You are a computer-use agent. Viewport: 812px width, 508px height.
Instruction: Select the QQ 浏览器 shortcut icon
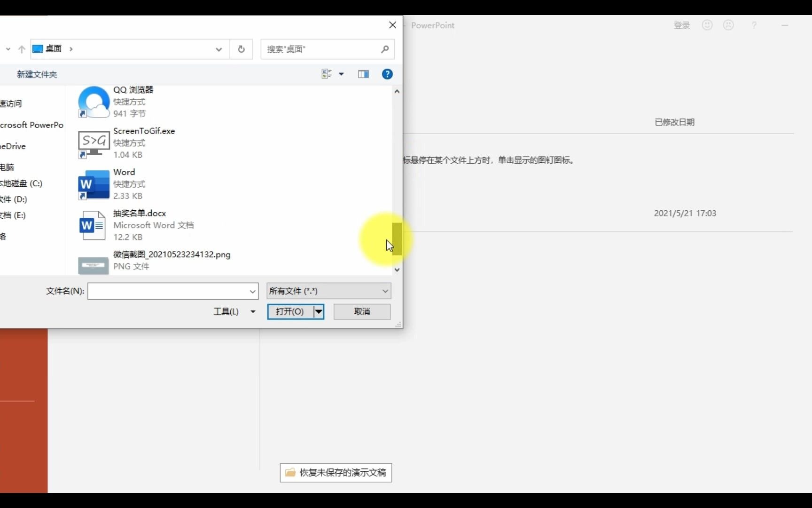94,102
